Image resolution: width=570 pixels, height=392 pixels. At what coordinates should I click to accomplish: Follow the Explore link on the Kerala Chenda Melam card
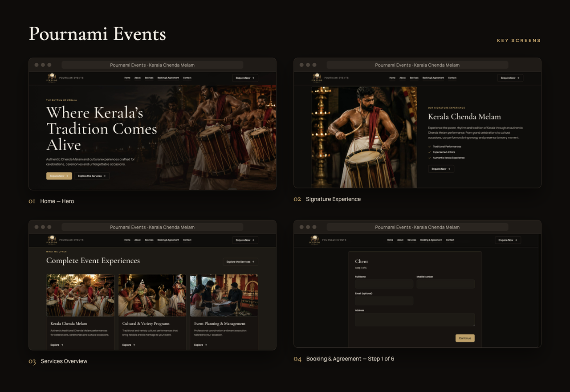coord(57,345)
